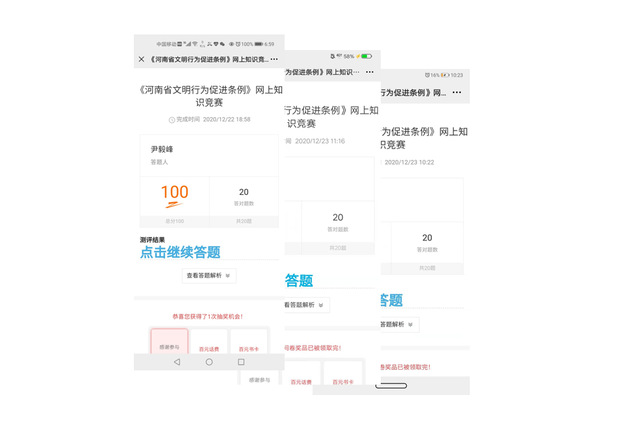This screenshot has height=423, width=639.
Task: Expand the 答题解析 chevron in the middle screenshot
Action: (x=322, y=304)
